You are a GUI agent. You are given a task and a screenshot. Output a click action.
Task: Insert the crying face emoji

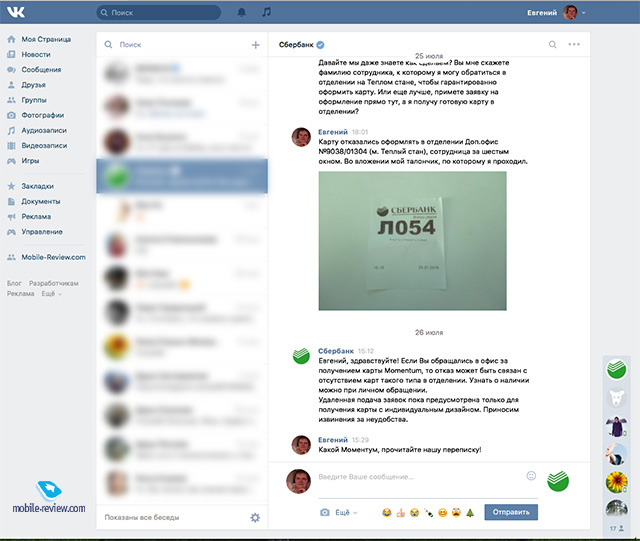414,513
